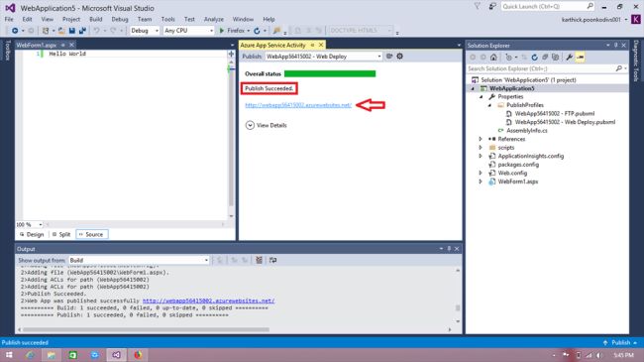Click the Output horizontal scrollbar
Image resolution: width=644 pixels, height=362 pixels.
pos(146,329)
